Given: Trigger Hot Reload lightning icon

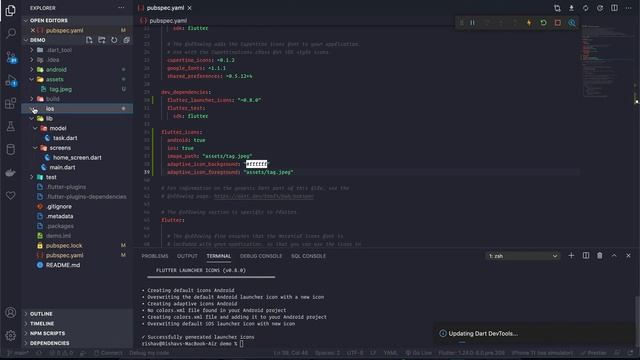Looking at the screenshot, I should pos(529,23).
